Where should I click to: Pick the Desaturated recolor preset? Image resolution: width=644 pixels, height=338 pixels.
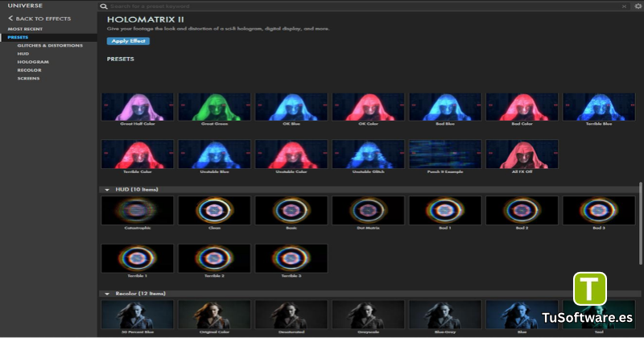click(x=291, y=315)
